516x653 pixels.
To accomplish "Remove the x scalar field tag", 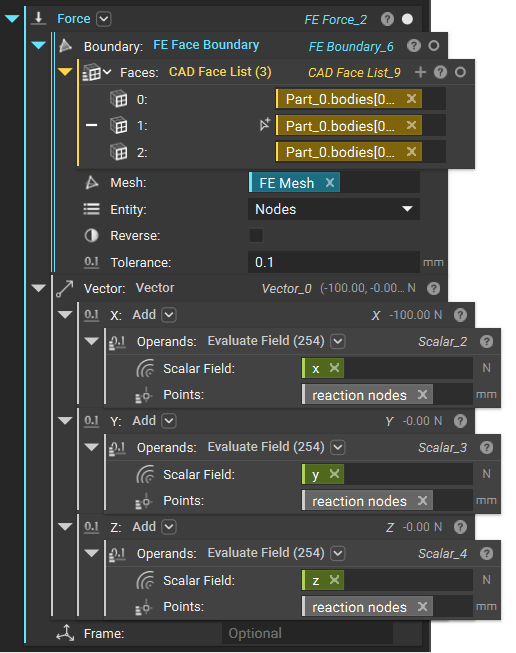I will click(x=334, y=368).
